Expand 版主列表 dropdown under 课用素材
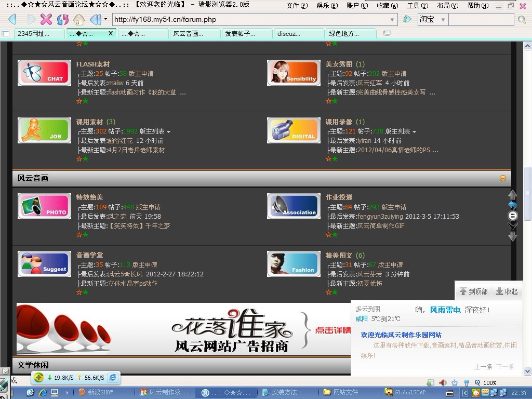Viewport: 532px width, 399px height. tap(155, 131)
